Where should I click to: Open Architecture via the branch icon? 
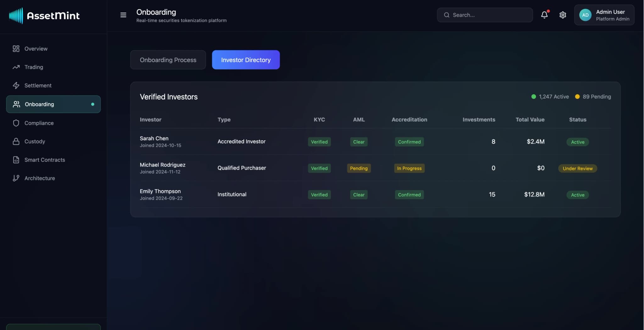16,178
